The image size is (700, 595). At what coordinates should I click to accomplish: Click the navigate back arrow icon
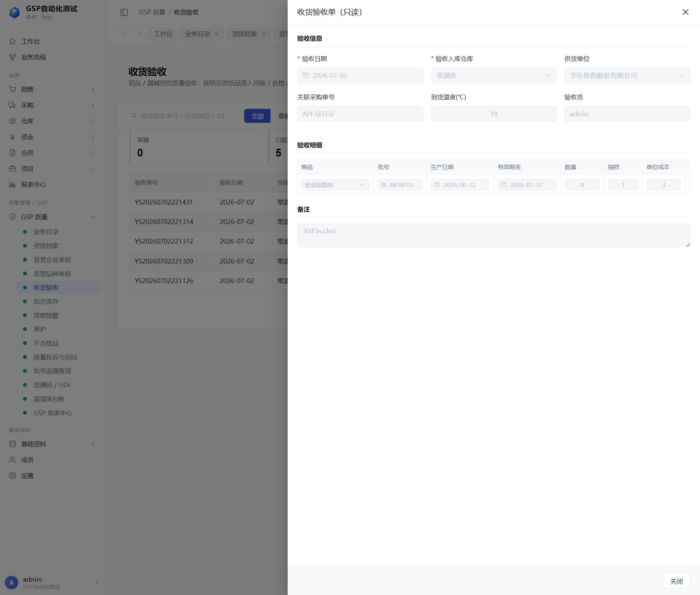point(124,34)
